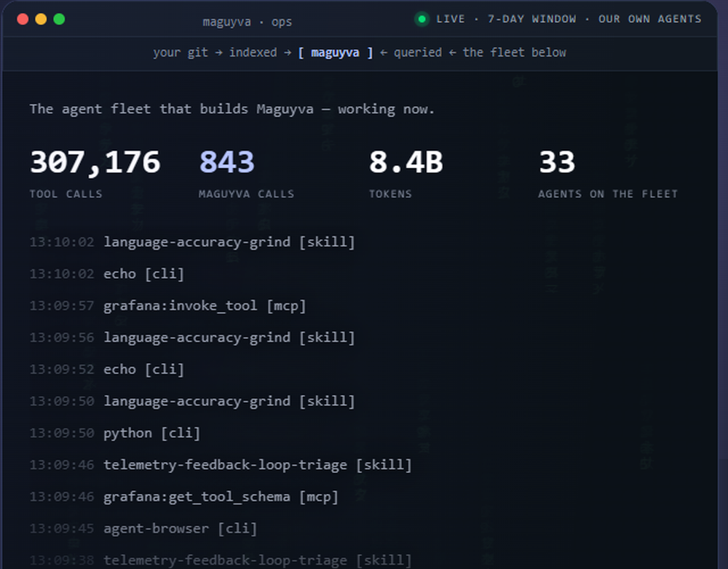This screenshot has width=728, height=569.
Task: Click the 'maguyva · ops' window title
Action: coord(247,22)
